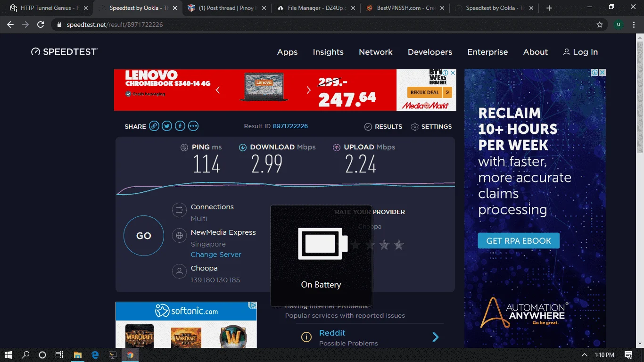Click the Connections icon
This screenshot has height=362, width=644.
click(x=179, y=210)
